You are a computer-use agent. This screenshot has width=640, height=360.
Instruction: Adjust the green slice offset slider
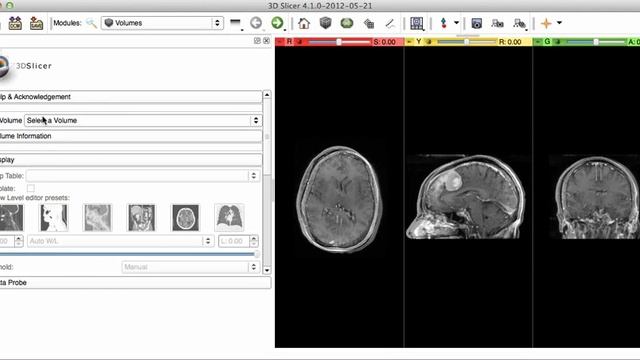(596, 42)
